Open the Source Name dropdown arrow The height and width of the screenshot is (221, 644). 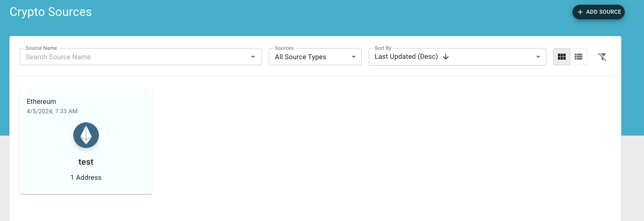(253, 57)
